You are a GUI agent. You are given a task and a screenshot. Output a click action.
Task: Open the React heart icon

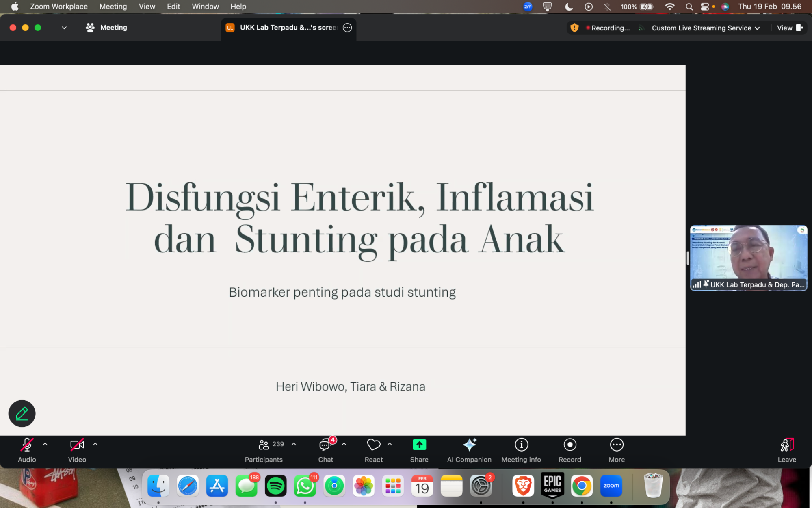[x=373, y=445]
